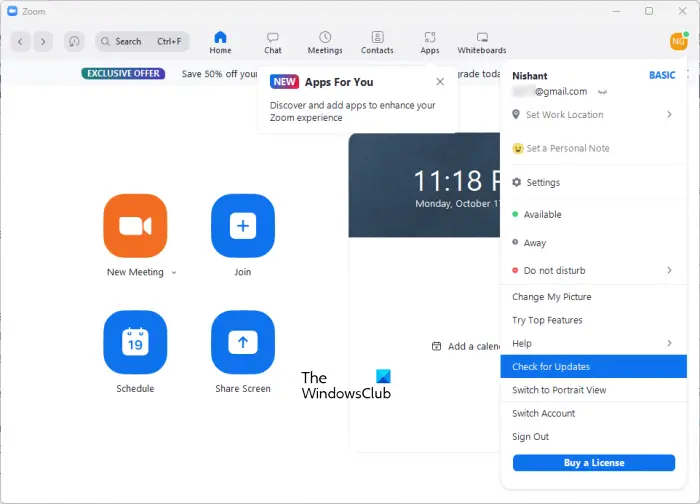700x504 pixels.
Task: Switch to the Home tab
Action: point(221,43)
